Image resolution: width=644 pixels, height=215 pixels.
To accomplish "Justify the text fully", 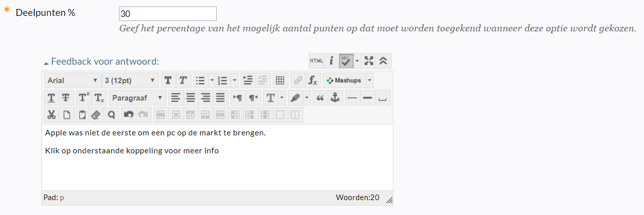I will pos(220,98).
